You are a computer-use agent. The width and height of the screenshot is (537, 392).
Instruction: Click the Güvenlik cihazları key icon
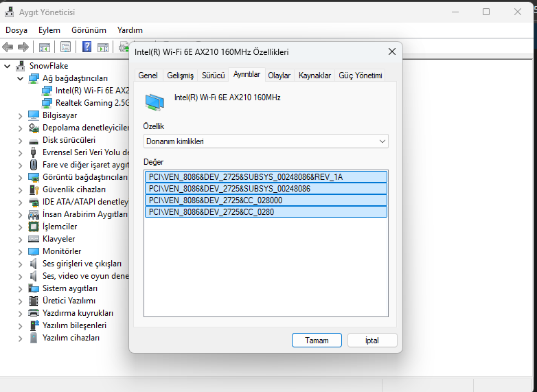point(34,189)
